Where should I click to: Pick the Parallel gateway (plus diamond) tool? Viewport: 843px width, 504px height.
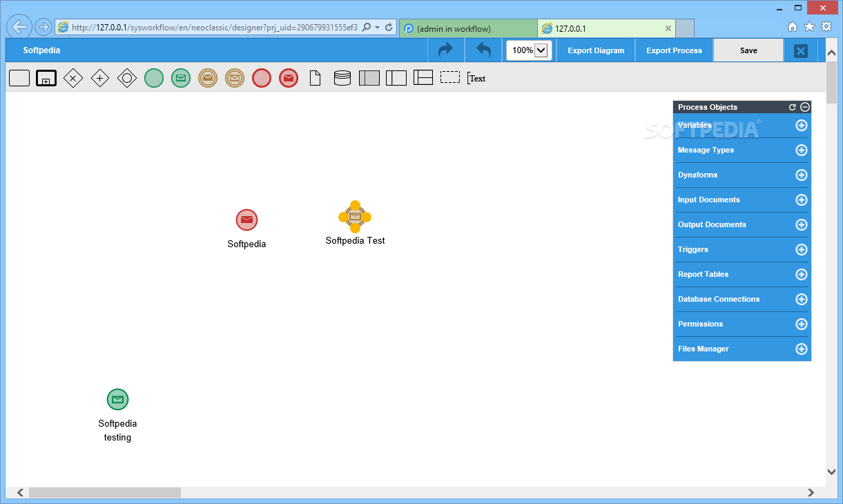tap(100, 78)
